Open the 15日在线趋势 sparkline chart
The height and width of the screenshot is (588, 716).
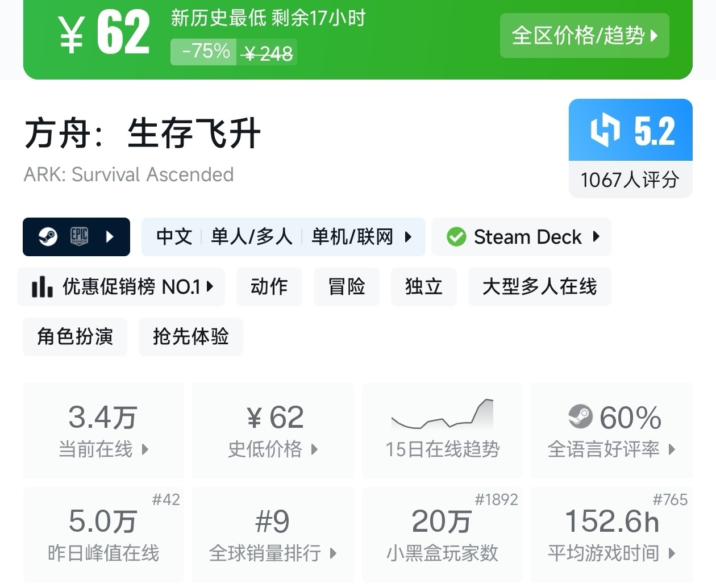tap(443, 430)
